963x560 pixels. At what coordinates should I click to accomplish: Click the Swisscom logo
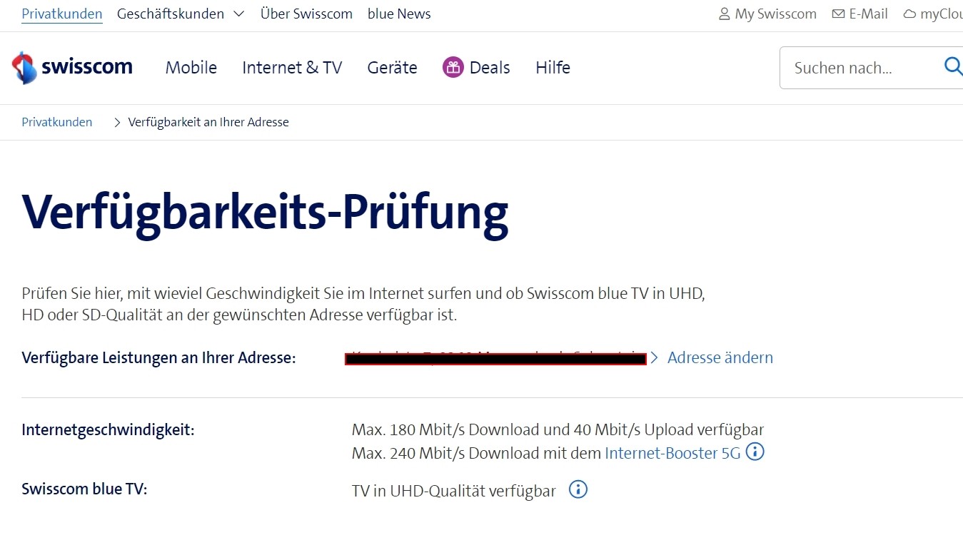coord(72,68)
